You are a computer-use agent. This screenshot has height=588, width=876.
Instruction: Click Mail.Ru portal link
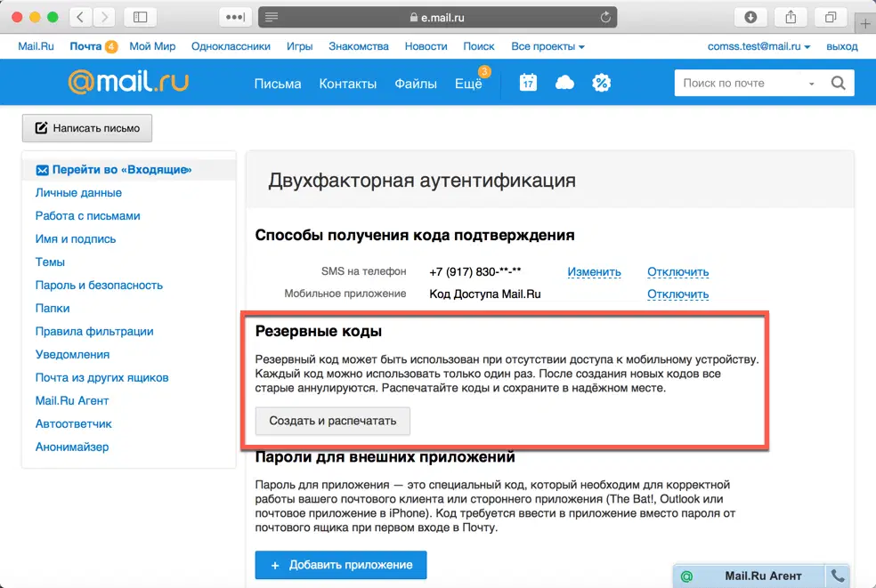coord(36,46)
